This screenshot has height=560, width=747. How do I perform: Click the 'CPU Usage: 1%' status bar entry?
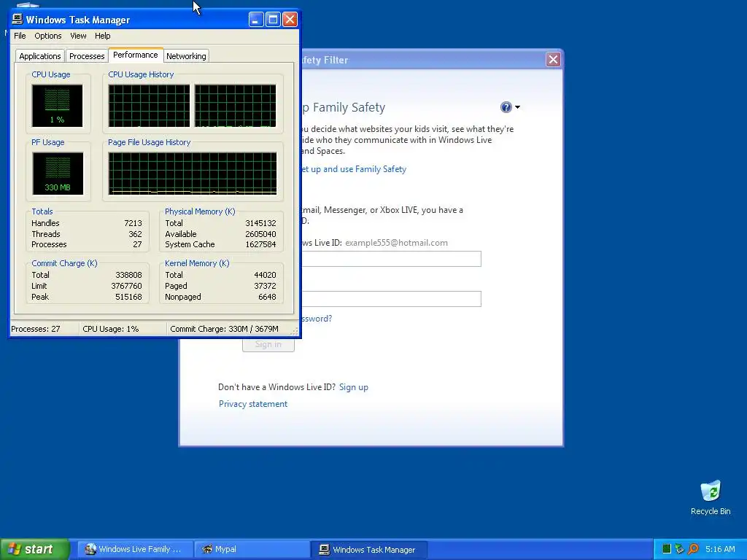pyautogui.click(x=111, y=329)
